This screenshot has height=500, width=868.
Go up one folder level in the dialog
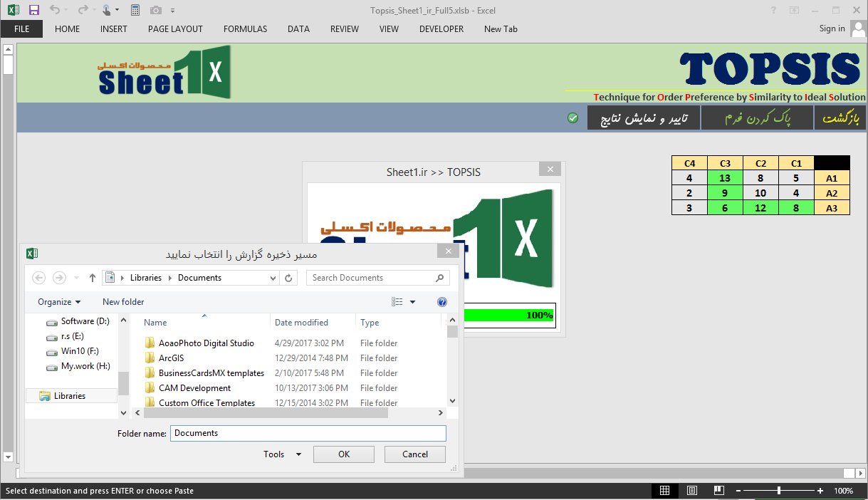(x=92, y=278)
